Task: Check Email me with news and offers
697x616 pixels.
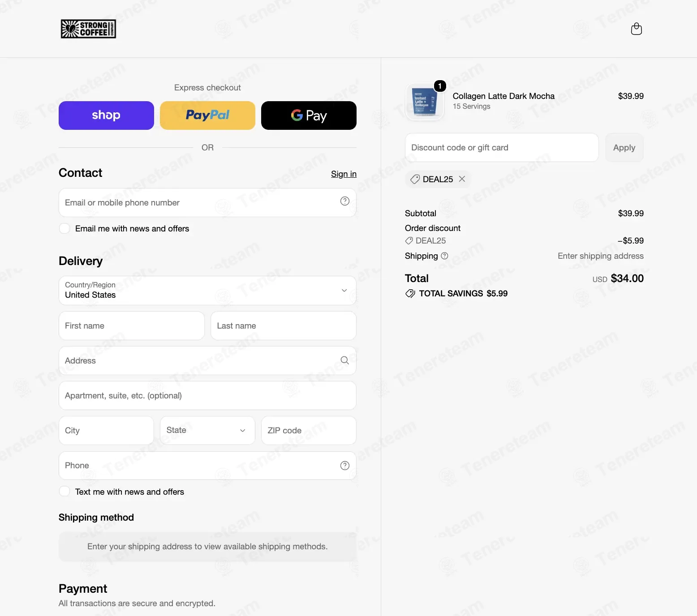Action: click(65, 229)
